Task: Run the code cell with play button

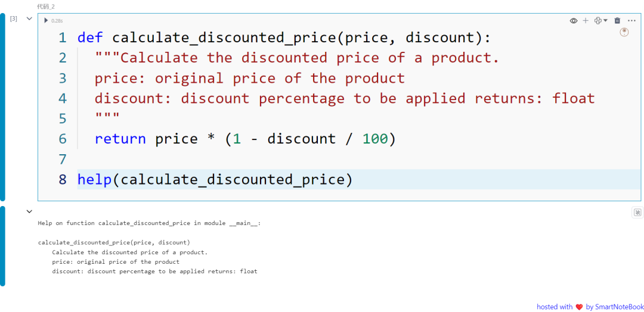Action: (47, 21)
